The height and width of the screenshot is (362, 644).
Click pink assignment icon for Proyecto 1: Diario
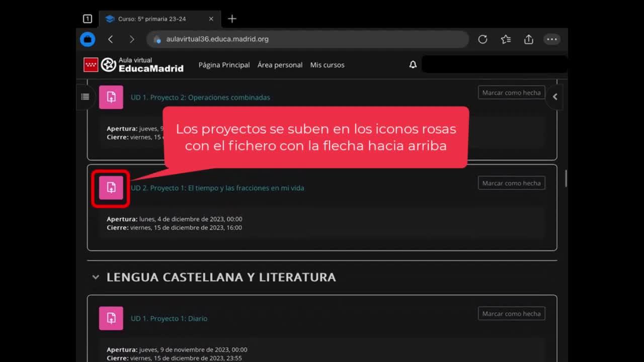111,318
